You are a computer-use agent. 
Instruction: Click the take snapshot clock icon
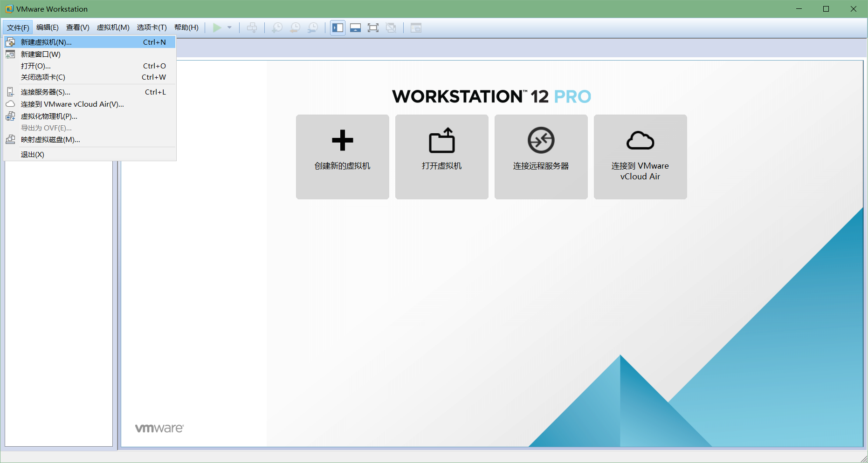pyautogui.click(x=277, y=27)
